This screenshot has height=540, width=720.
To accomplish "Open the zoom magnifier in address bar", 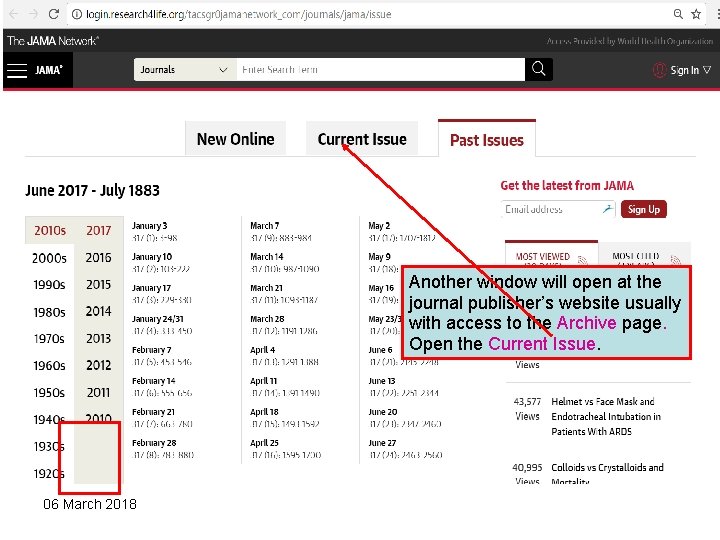I will [x=678, y=14].
